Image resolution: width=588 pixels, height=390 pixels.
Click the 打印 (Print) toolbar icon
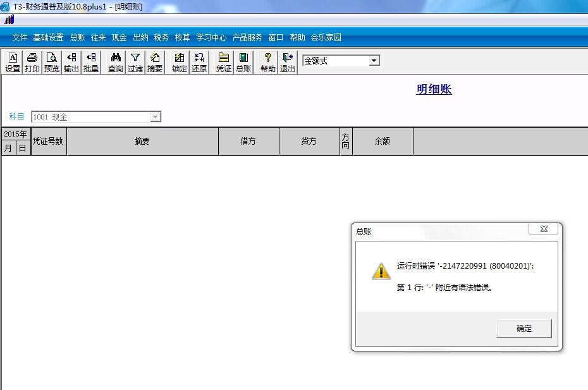click(x=32, y=62)
